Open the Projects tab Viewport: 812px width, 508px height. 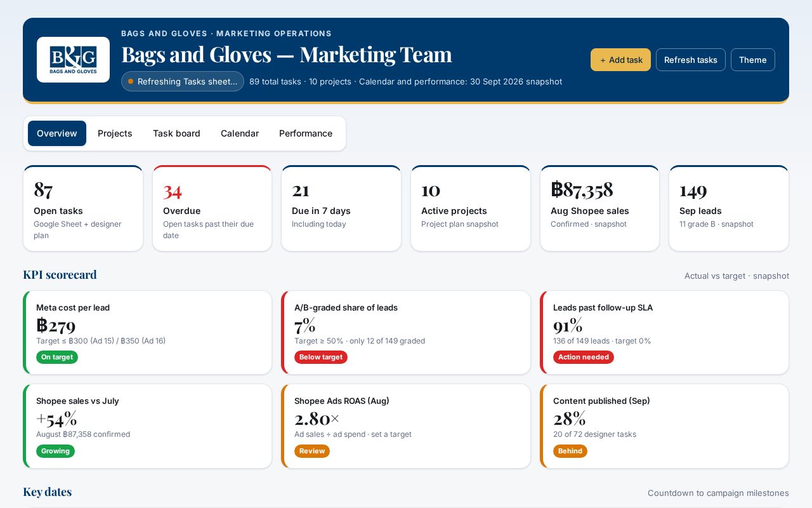pyautogui.click(x=115, y=133)
